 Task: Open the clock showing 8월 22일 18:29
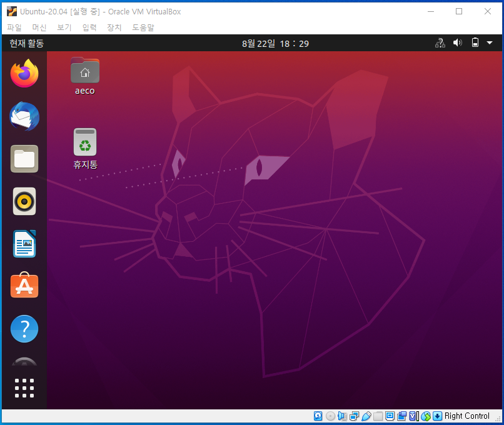click(x=275, y=43)
